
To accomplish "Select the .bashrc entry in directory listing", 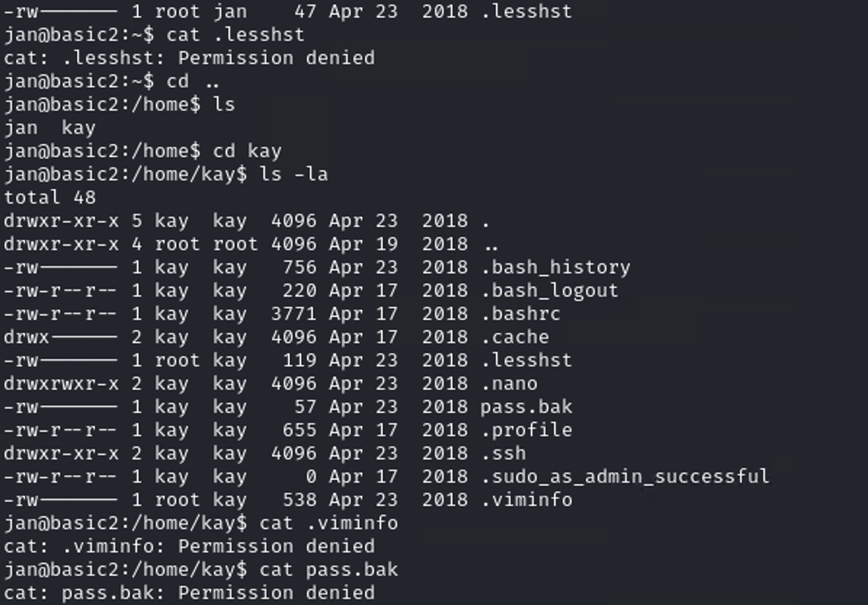I will (521, 314).
